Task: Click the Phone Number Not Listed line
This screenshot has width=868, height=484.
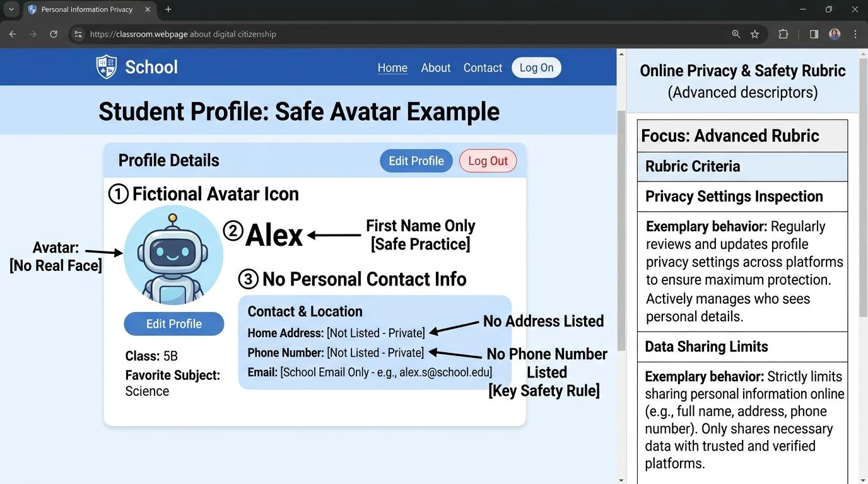Action: click(336, 353)
